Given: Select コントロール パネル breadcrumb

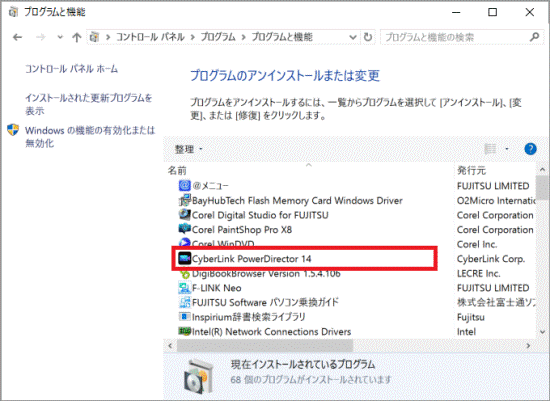Looking at the screenshot, I should tap(150, 37).
